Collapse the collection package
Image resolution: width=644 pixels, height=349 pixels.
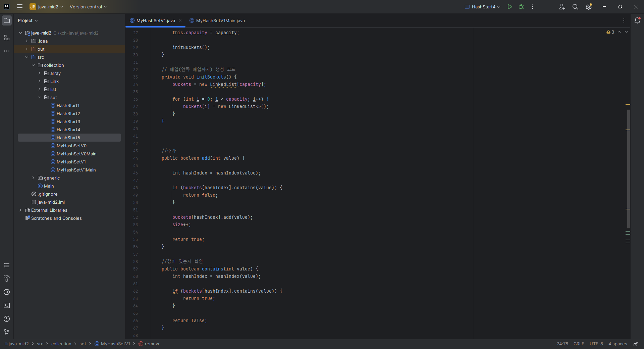tap(33, 65)
